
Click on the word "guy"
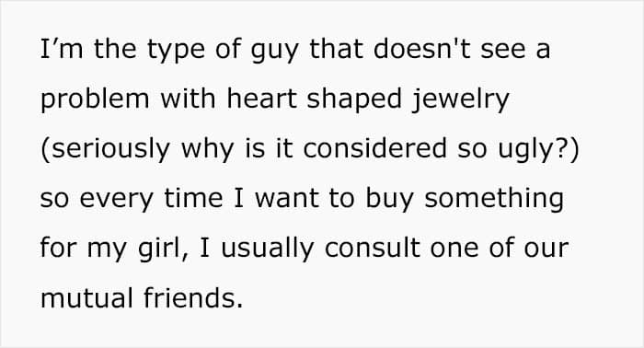point(274,51)
